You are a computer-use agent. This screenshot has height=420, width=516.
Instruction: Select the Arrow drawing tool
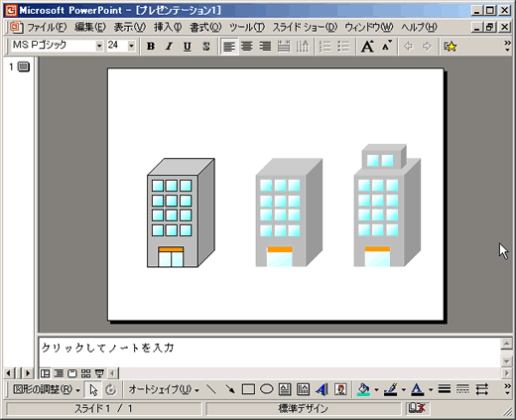[229, 389]
